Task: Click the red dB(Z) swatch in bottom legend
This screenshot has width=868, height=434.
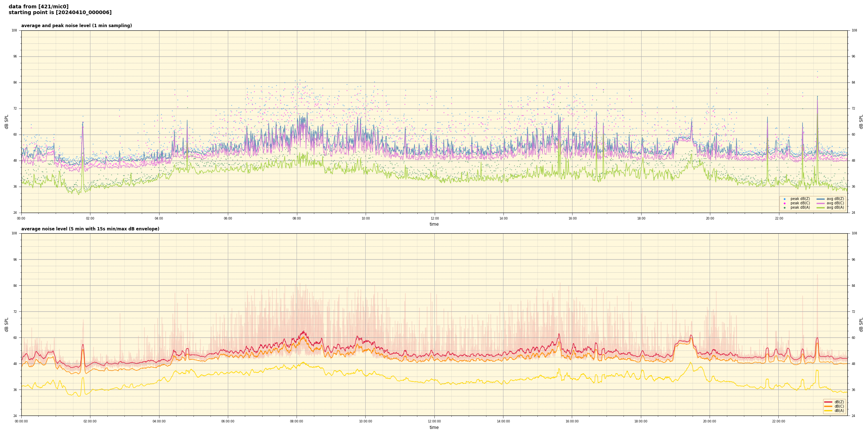Action: 828,402
